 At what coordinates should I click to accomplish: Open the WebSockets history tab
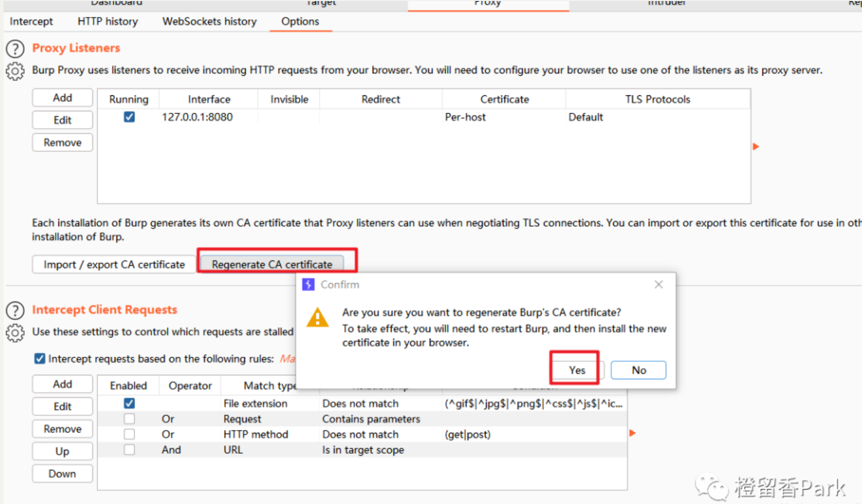(209, 22)
